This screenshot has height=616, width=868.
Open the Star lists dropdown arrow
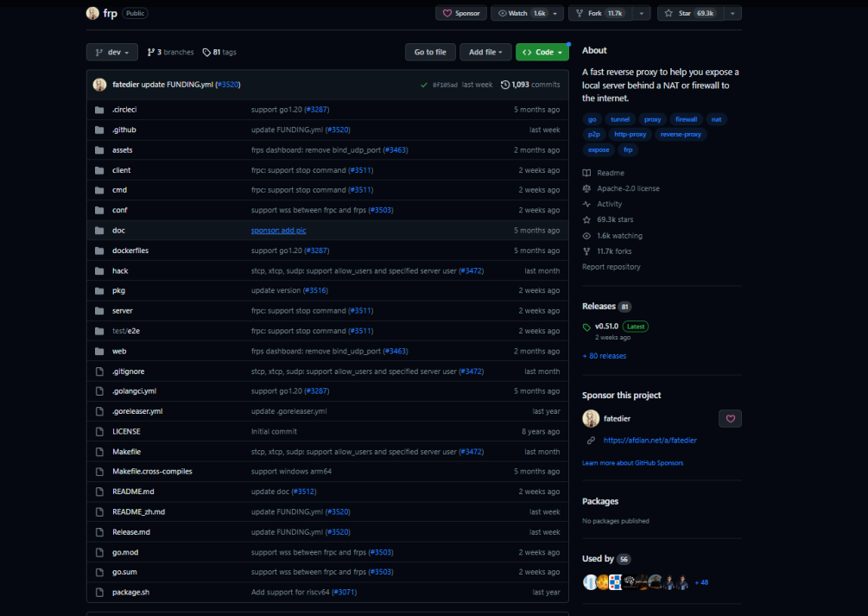pos(732,13)
